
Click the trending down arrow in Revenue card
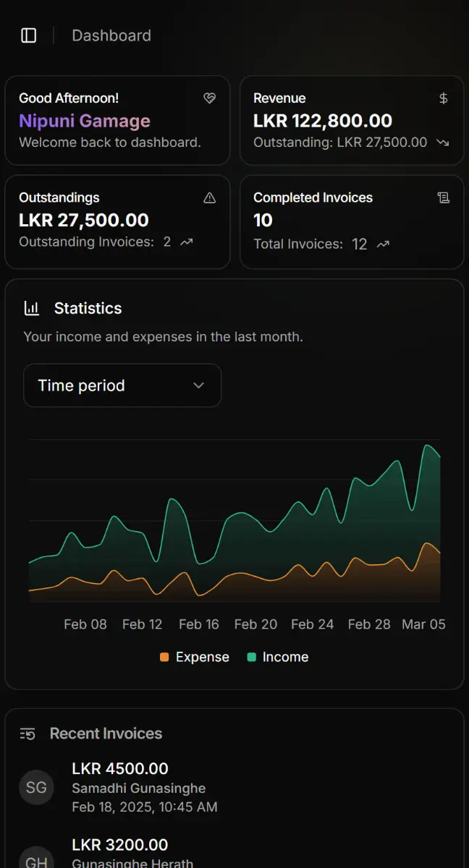443,142
